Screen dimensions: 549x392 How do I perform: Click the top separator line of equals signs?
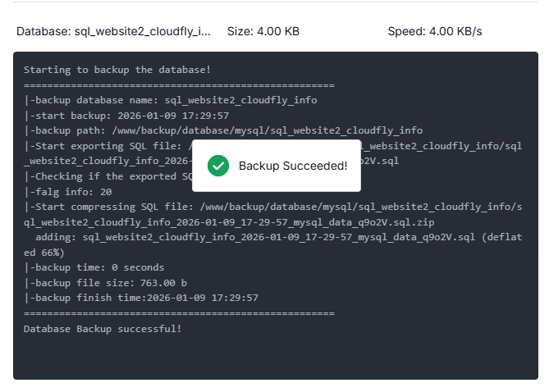[x=179, y=85]
